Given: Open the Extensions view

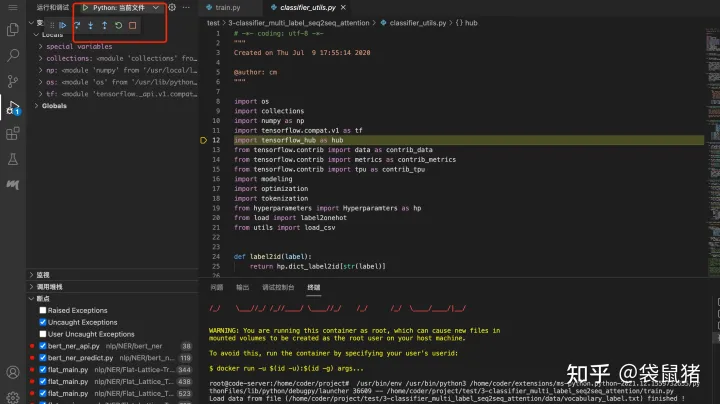Looking at the screenshot, I should (13, 133).
